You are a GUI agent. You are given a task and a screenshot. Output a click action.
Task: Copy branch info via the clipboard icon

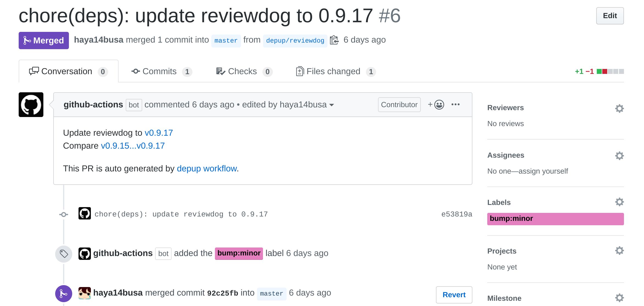click(334, 40)
